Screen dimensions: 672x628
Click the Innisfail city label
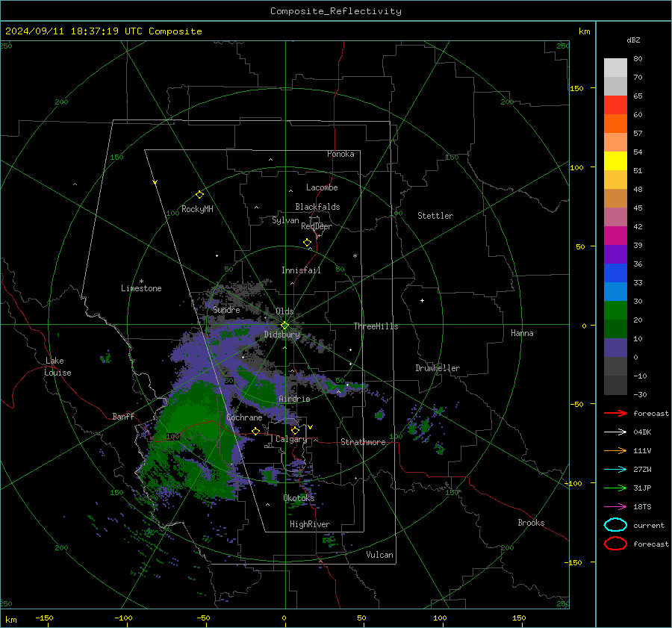coord(301,270)
